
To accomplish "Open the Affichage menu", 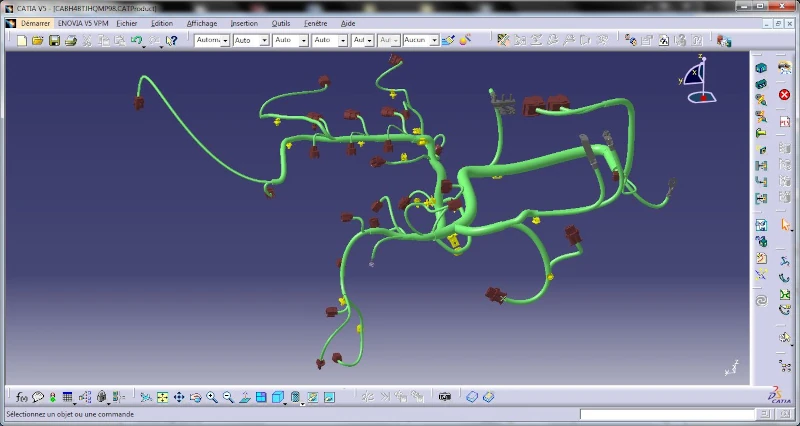I will click(x=201, y=23).
